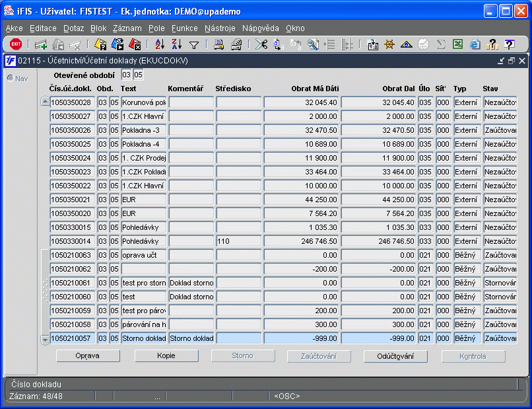
Task: Click the Storno button
Action: click(243, 356)
